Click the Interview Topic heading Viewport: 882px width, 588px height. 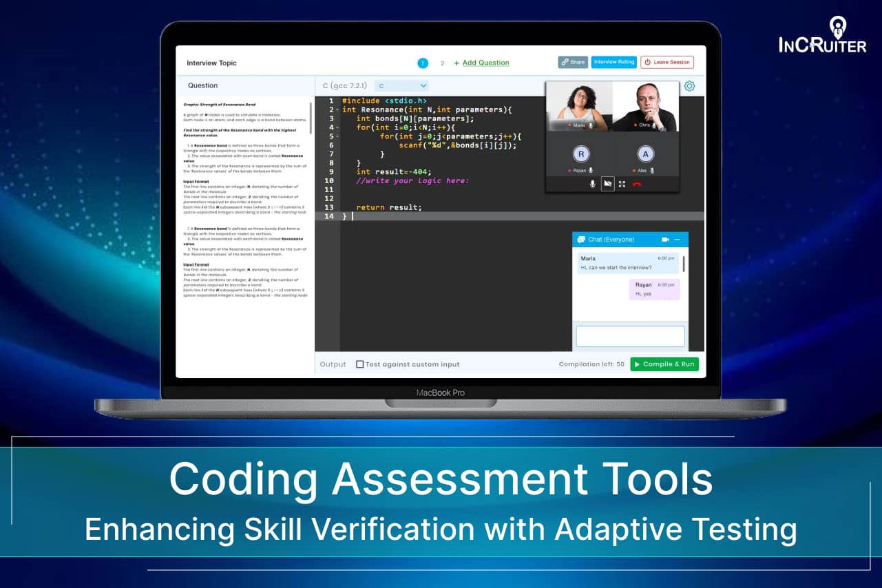pyautogui.click(x=211, y=63)
